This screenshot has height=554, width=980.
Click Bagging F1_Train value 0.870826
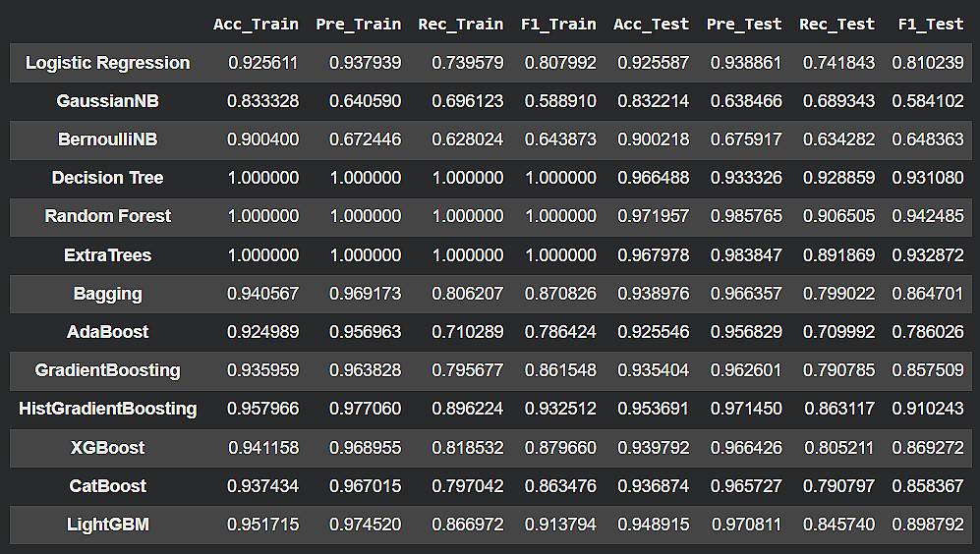(x=560, y=294)
